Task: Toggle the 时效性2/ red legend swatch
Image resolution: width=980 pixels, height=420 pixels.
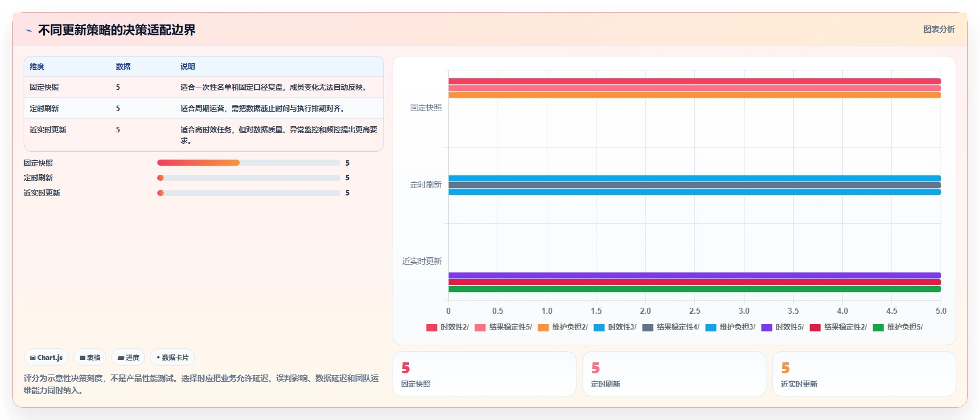Action: tap(431, 327)
